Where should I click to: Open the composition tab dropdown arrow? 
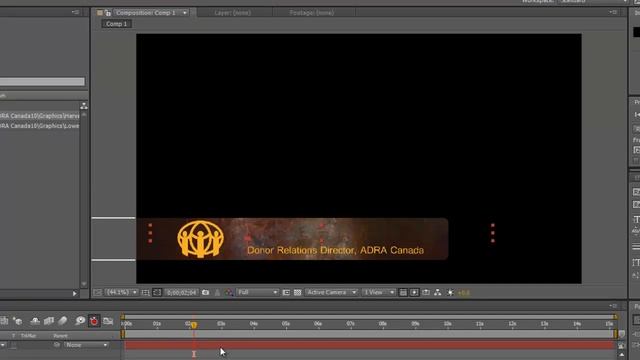pyautogui.click(x=185, y=13)
